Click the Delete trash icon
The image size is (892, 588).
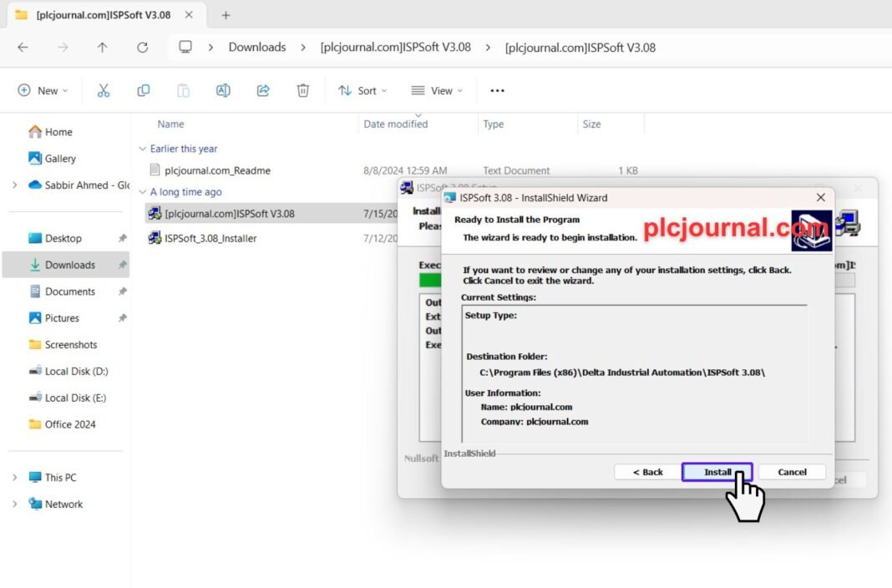(303, 91)
